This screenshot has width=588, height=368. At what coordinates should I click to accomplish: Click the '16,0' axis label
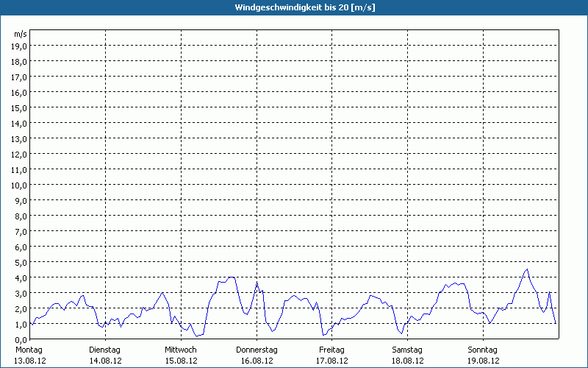click(19, 93)
